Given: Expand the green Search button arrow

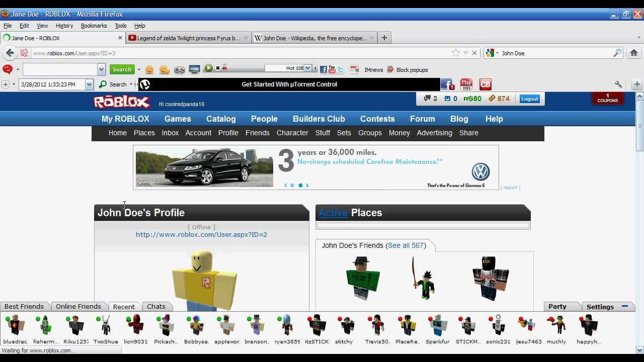Looking at the screenshot, I should 139,70.
